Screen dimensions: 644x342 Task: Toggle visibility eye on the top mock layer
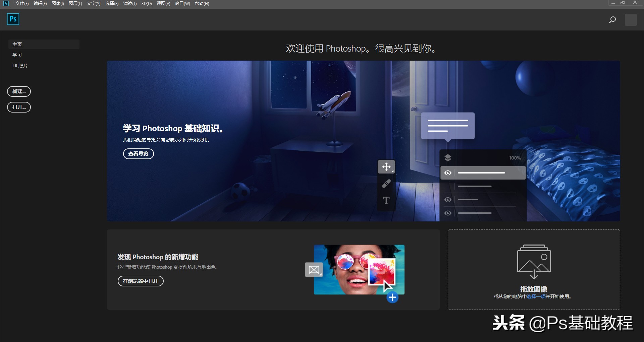click(x=448, y=173)
